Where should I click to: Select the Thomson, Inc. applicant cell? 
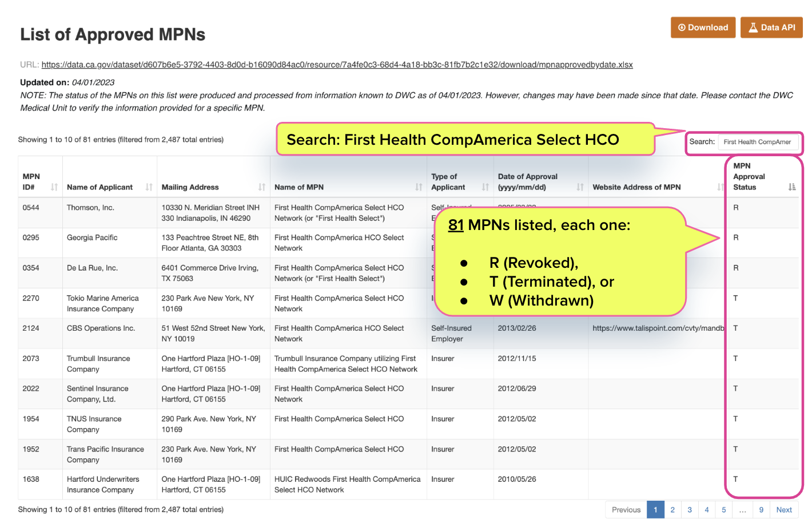tap(109, 213)
